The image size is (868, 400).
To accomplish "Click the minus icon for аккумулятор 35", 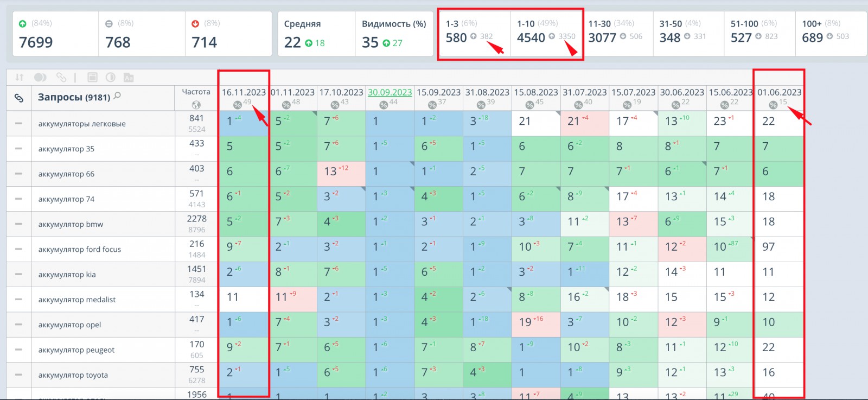I will 19,149.
